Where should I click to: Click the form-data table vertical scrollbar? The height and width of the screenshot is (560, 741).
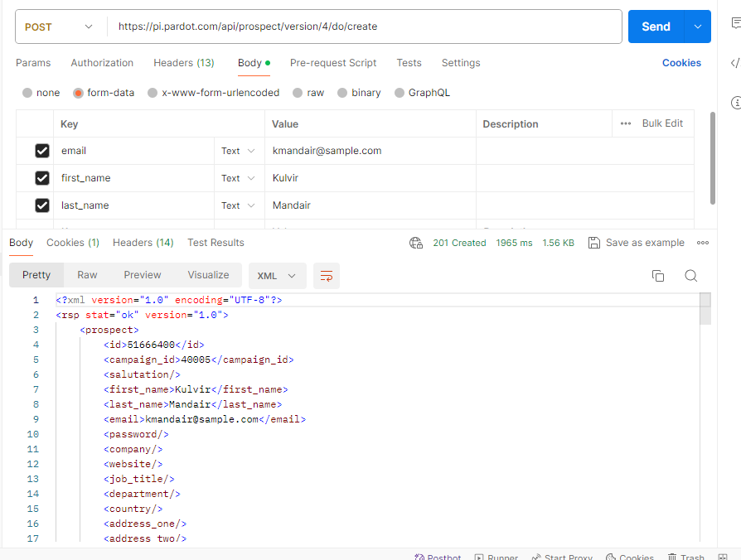pyautogui.click(x=713, y=158)
